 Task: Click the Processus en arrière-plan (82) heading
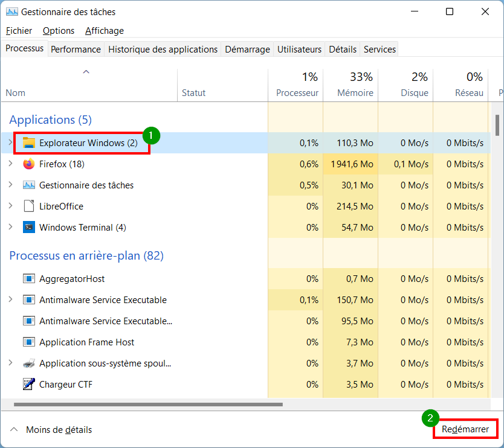pos(86,255)
